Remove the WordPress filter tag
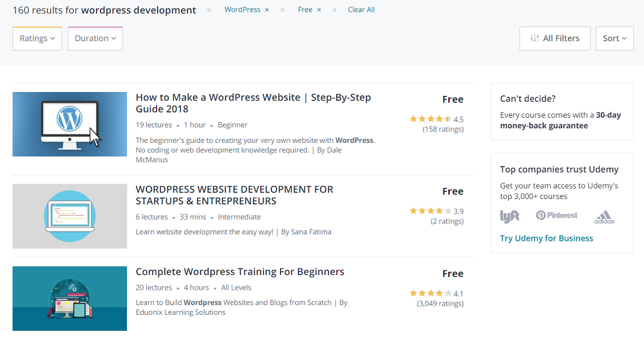The width and height of the screenshot is (644, 338). coord(267,10)
